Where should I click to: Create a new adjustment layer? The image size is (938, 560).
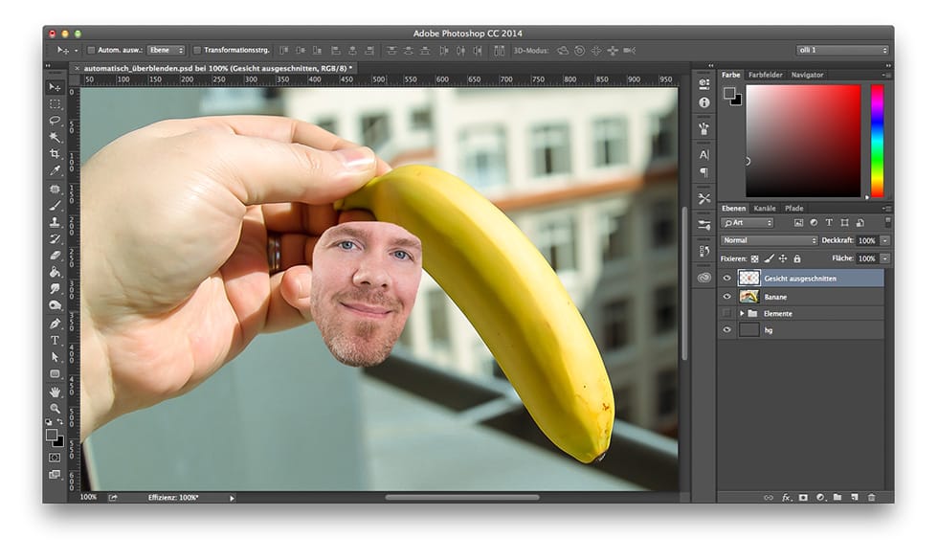[821, 497]
